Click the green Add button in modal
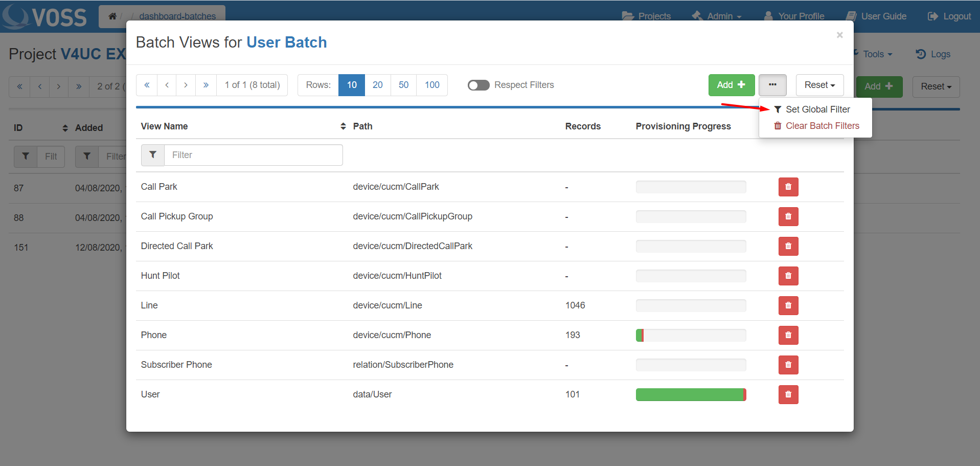 tap(731, 85)
